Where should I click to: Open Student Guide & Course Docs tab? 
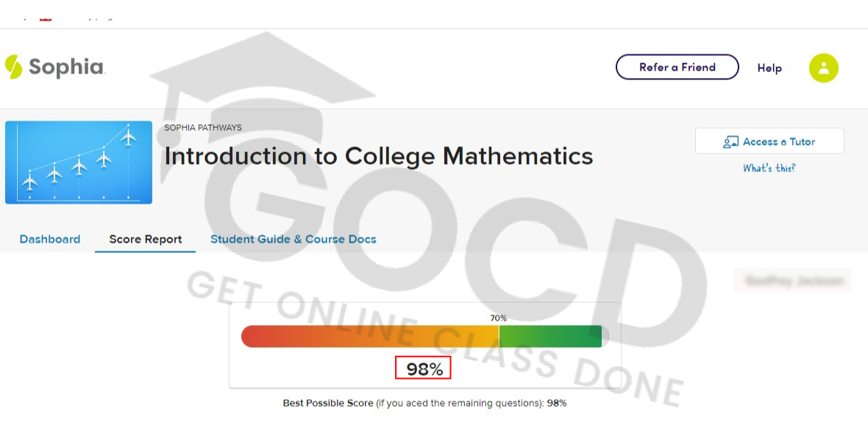click(x=294, y=239)
